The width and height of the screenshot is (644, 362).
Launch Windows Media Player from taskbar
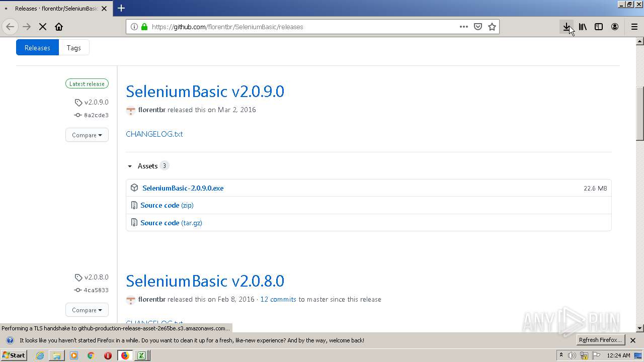74,355
